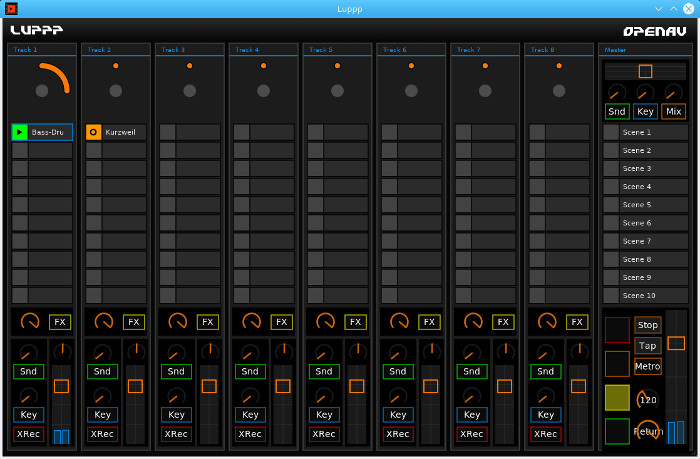This screenshot has width=700, height=459.
Task: Toggle Track 6 XRec button
Action: click(x=398, y=434)
